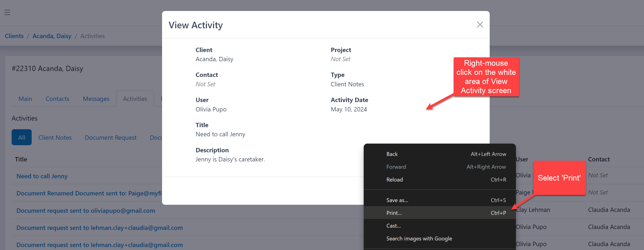Choose 'Cast...' from the context menu
Screen dimensions: 644x250
point(394,225)
